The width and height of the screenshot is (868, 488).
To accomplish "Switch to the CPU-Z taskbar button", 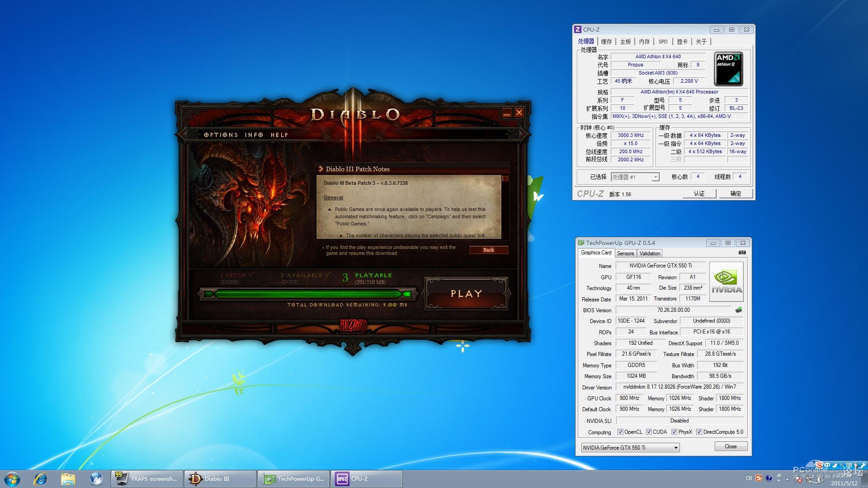I will click(367, 479).
